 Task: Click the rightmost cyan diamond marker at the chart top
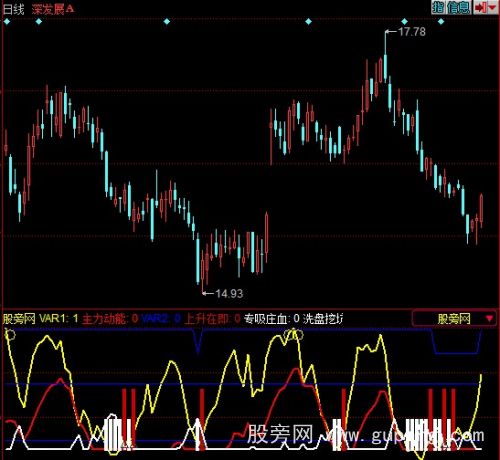coord(441,22)
